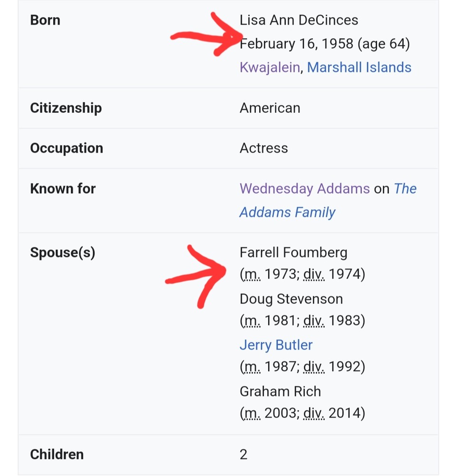The width and height of the screenshot is (456, 476).
Task: Click the Born row label
Action: 45,20
